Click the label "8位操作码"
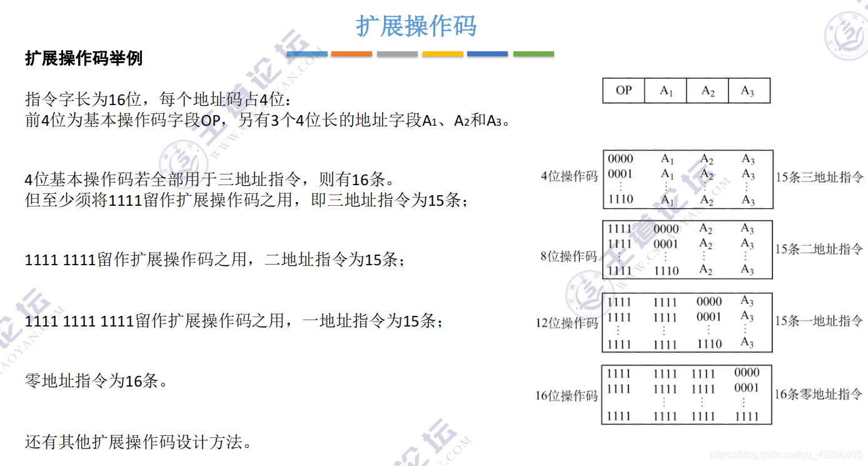Screen dimensions: 868x466 [x=569, y=256]
